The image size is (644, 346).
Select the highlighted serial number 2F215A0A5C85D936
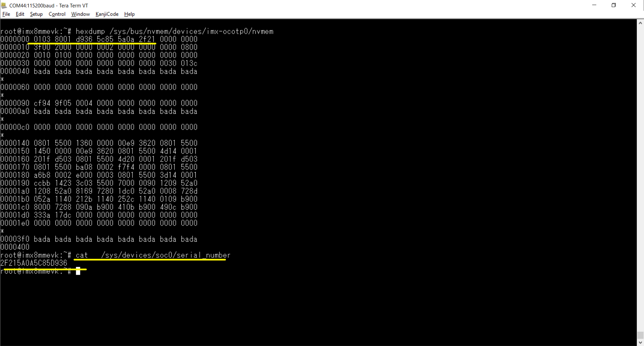(x=34, y=263)
